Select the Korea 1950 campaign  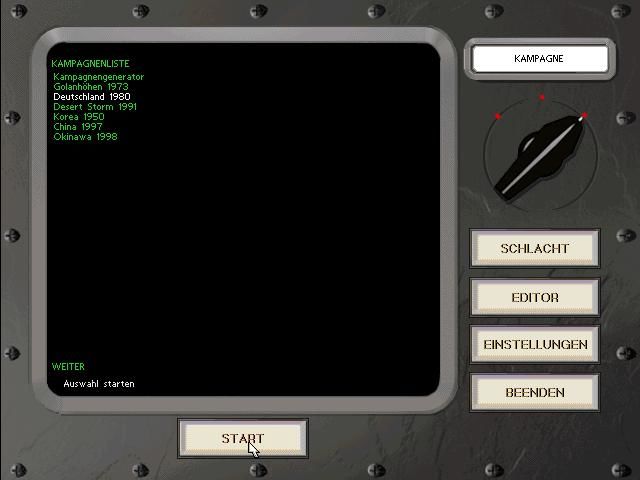[x=79, y=117]
